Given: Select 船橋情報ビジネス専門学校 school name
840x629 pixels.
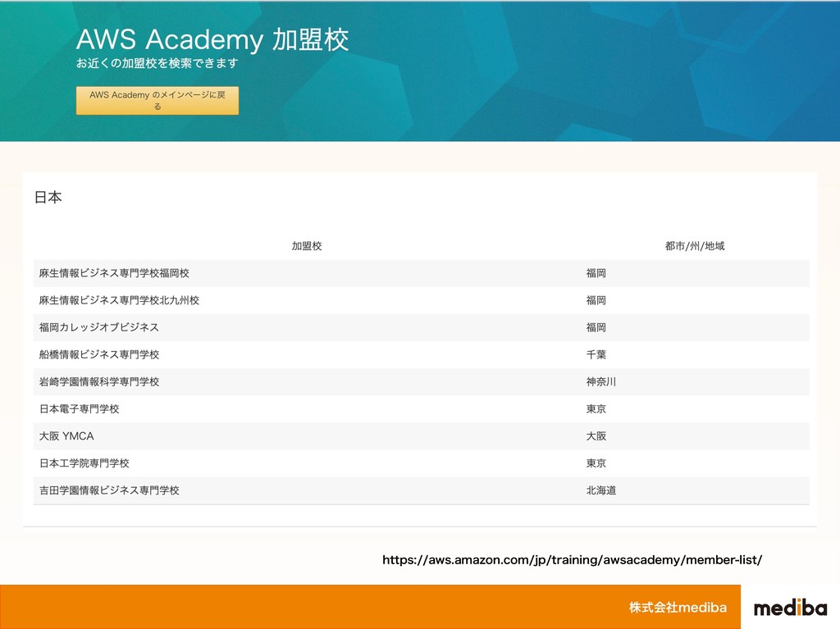Looking at the screenshot, I should [99, 354].
